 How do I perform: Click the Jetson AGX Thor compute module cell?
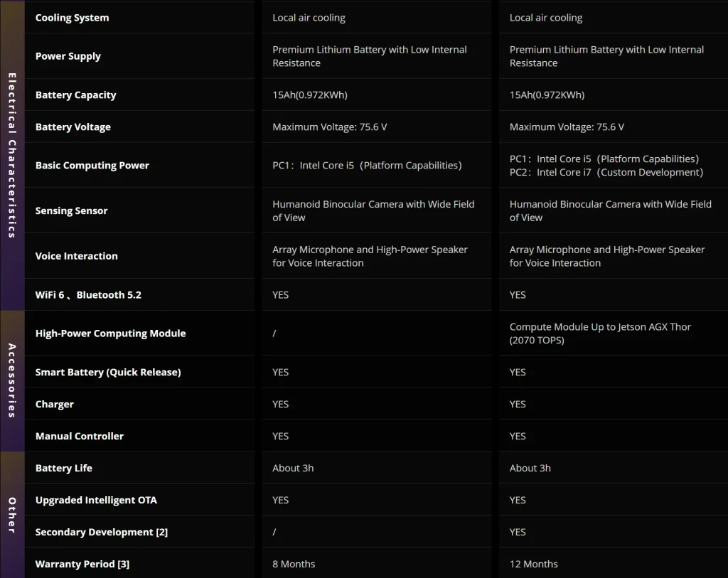point(600,333)
